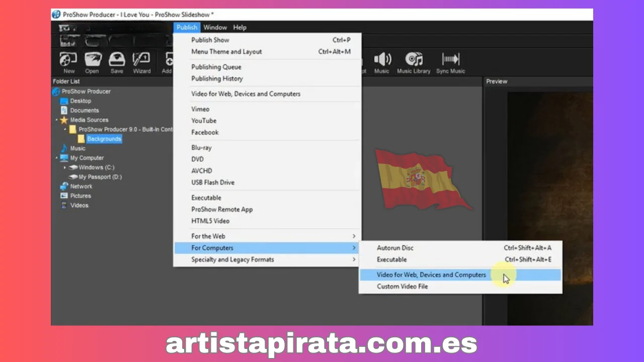
Task: Collapse the My Computer tree node
Action: click(x=56, y=158)
